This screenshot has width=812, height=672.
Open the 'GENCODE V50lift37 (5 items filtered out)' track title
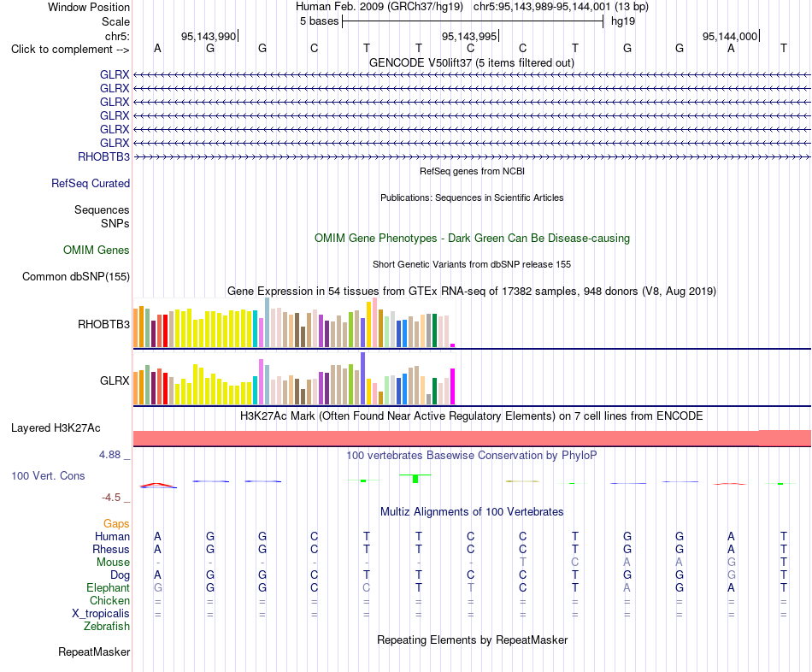pyautogui.click(x=472, y=62)
